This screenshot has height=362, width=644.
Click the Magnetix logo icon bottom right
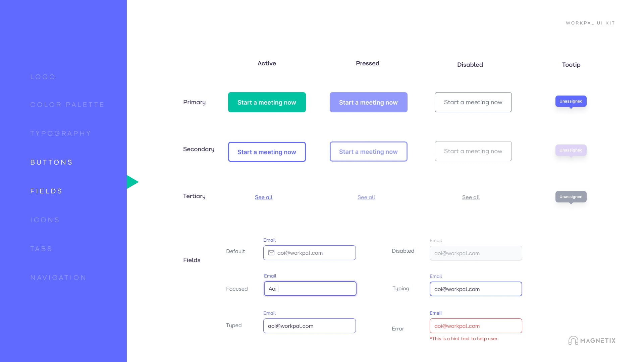(x=573, y=340)
